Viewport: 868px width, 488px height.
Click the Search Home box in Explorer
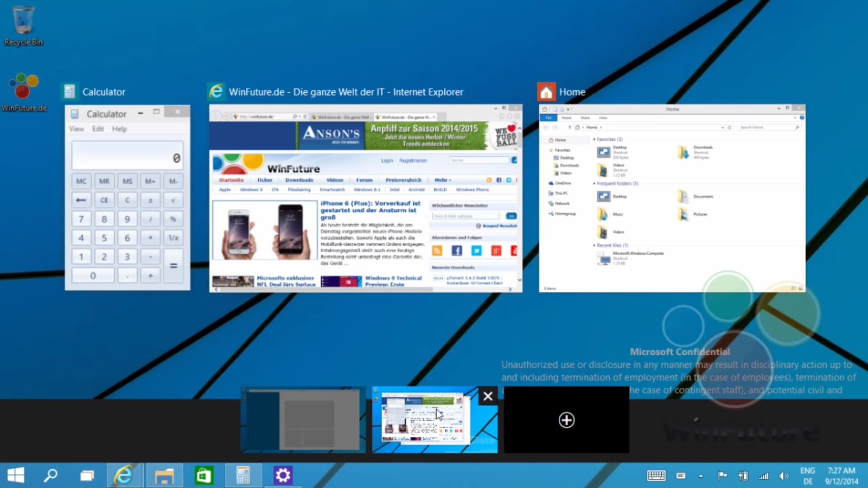point(769,127)
